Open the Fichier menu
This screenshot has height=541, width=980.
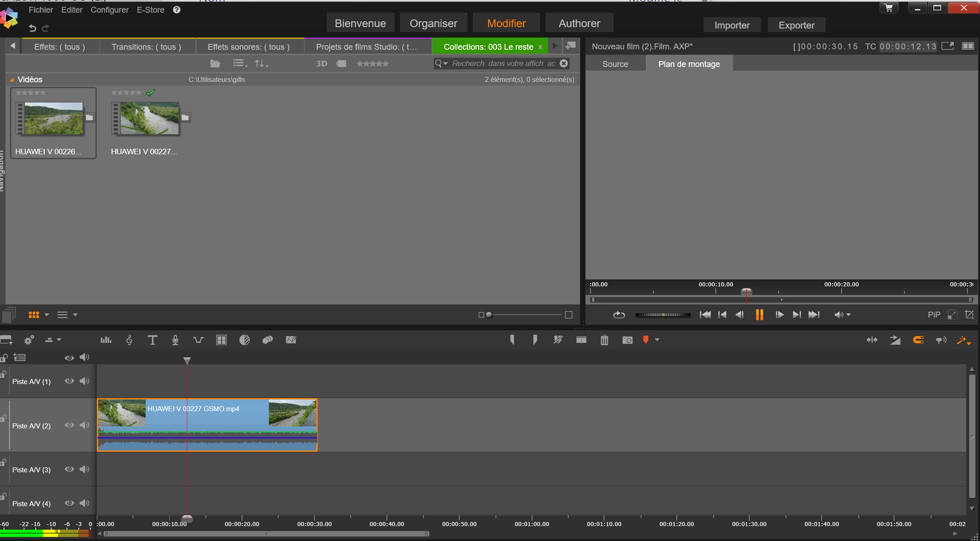coord(41,10)
